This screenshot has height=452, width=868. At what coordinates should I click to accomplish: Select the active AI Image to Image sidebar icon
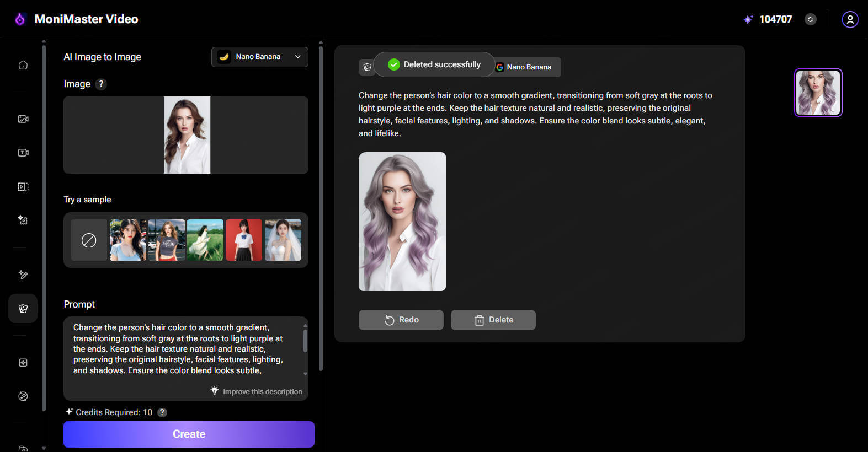point(23,309)
